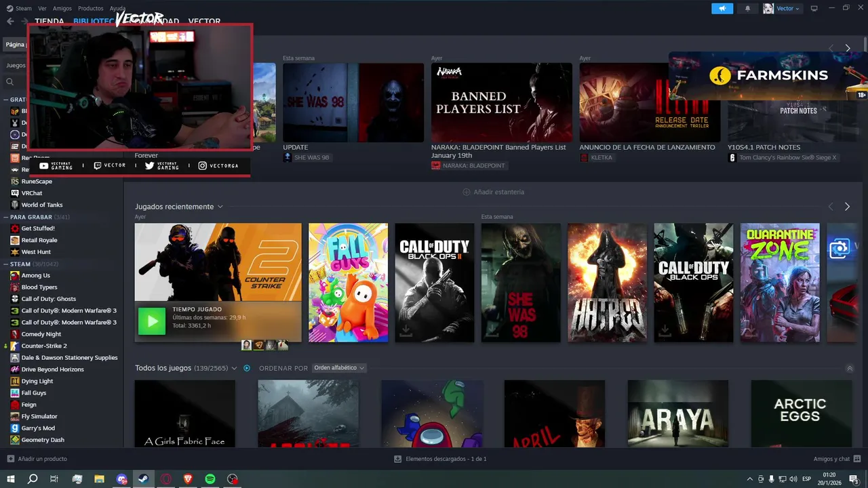The image size is (868, 488).
Task: Select World of Tanks in the sidebar
Action: click(42, 205)
